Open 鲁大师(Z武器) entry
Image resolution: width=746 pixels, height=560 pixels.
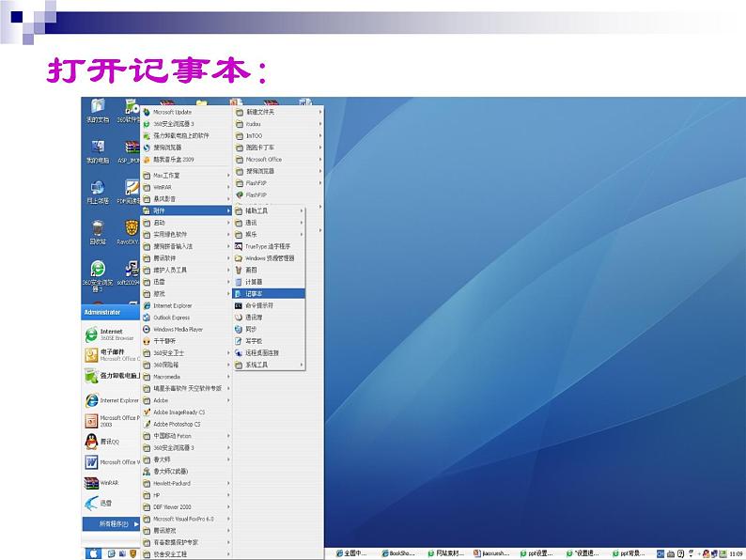(186, 471)
